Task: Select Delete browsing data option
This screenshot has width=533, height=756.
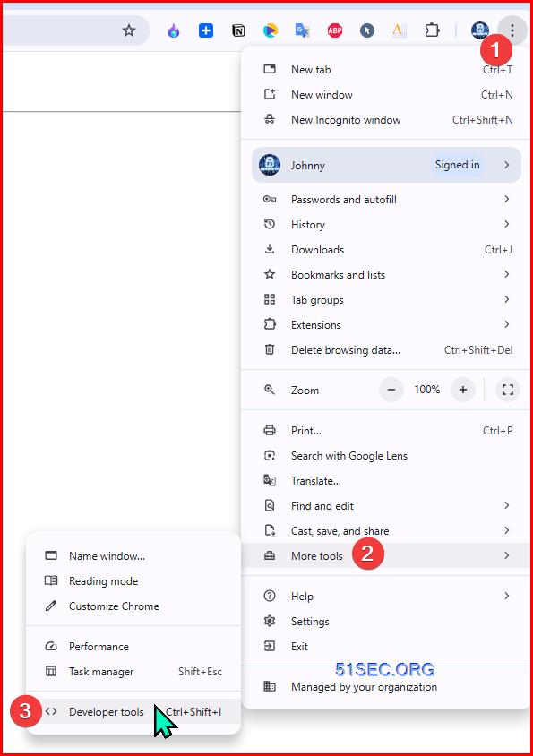Action: coord(386,349)
